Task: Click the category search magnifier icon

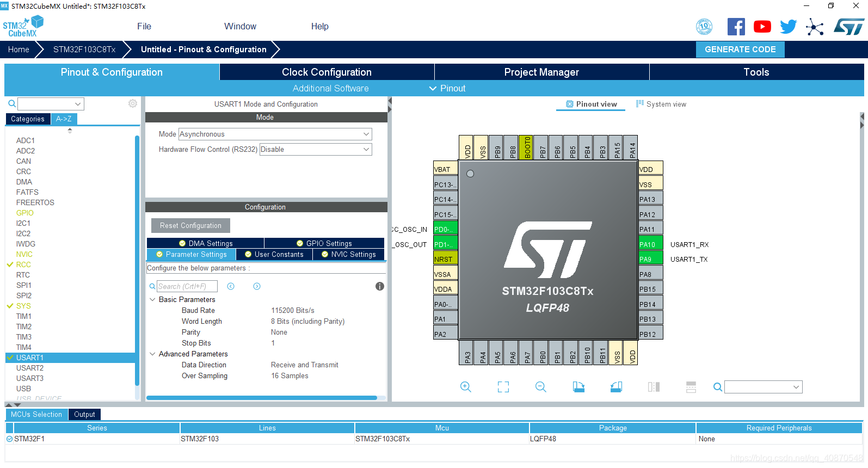Action: [12, 103]
